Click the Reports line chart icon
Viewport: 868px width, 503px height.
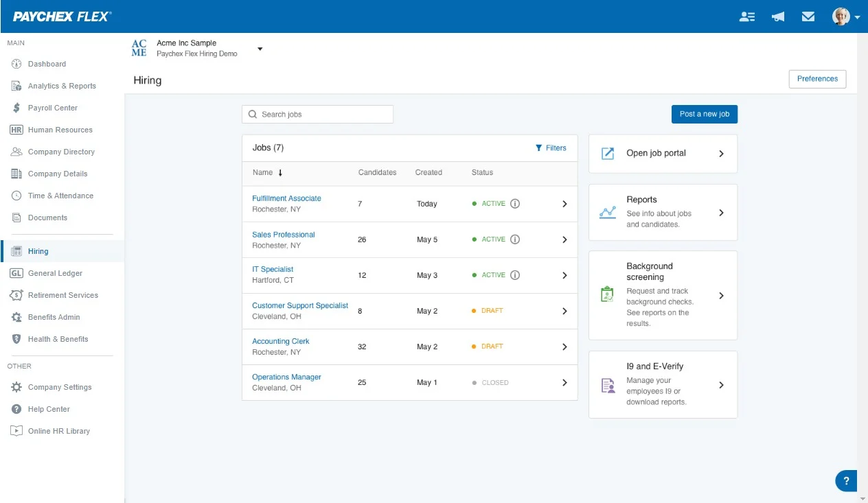pos(607,213)
